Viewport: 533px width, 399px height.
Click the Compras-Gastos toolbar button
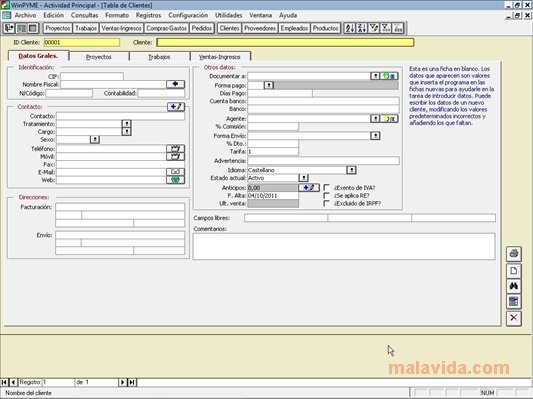click(167, 28)
